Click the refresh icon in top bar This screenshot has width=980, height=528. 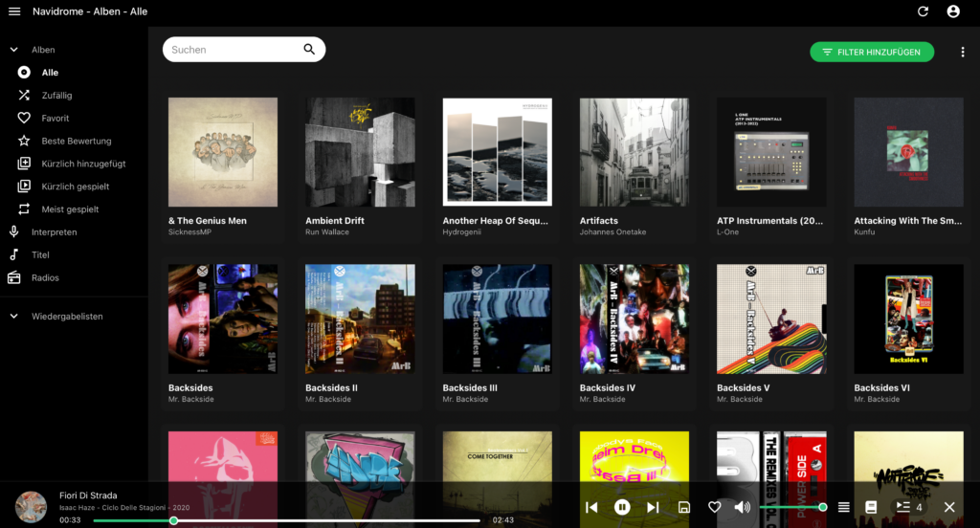coord(923,11)
